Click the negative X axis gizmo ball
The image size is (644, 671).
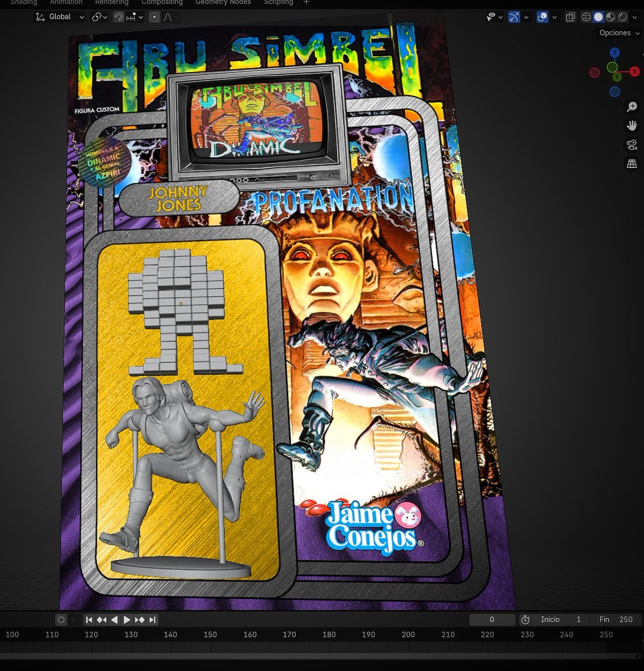pyautogui.click(x=595, y=73)
